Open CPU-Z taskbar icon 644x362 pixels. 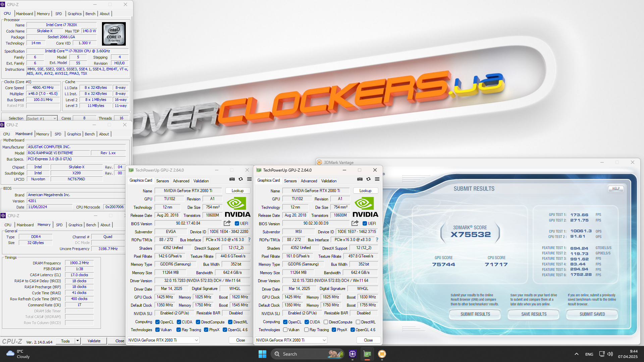[x=352, y=354]
